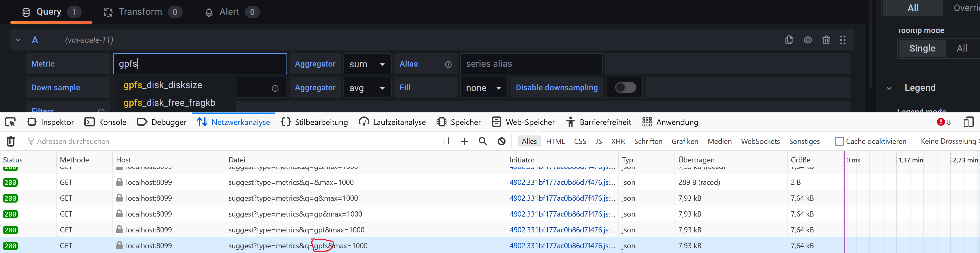Clear network requests with the trash icon

pos(11,141)
